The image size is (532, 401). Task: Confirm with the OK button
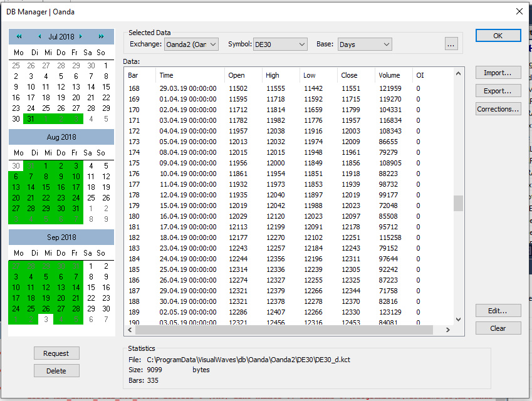pos(498,36)
